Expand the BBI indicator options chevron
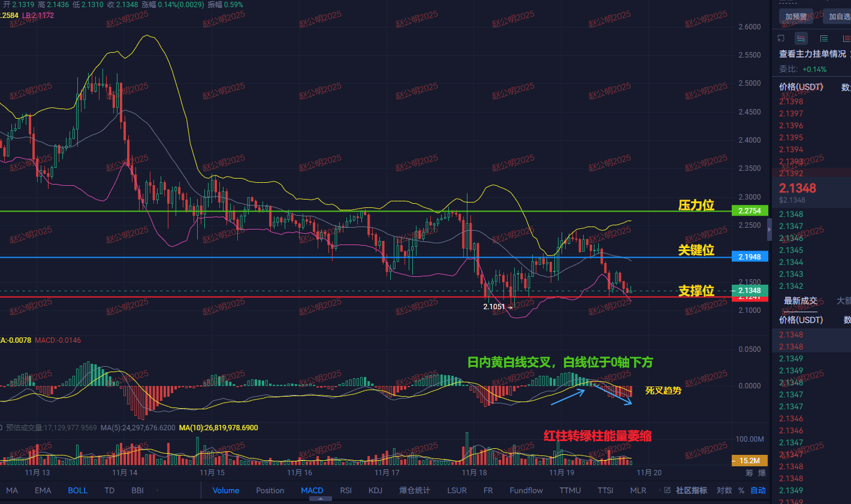 157,490
